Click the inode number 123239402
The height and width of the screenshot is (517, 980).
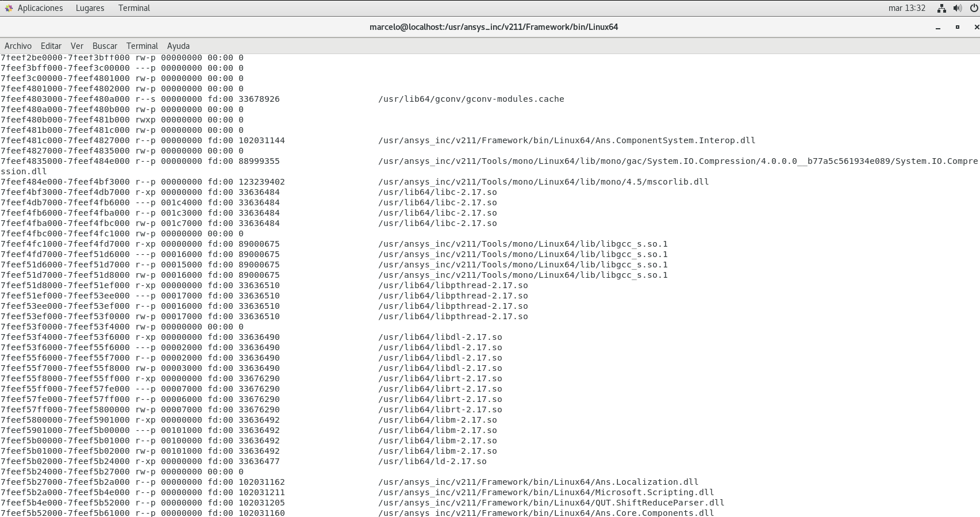pyautogui.click(x=262, y=182)
